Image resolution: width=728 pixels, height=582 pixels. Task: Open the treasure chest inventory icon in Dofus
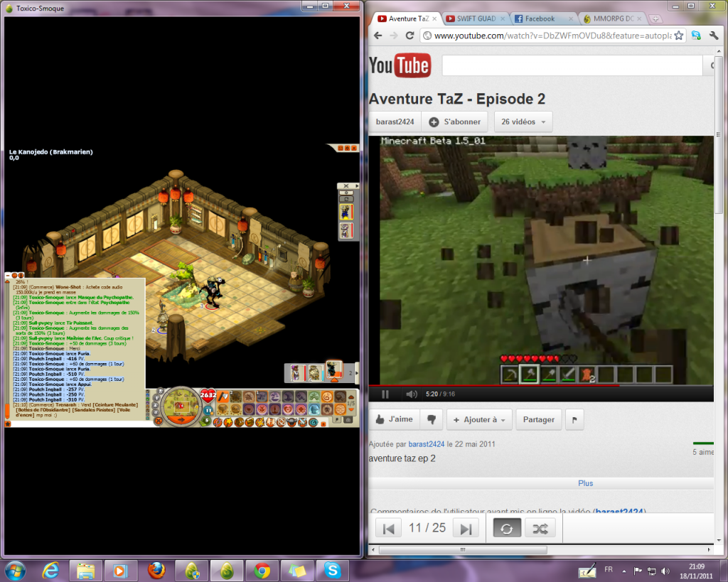click(x=239, y=422)
